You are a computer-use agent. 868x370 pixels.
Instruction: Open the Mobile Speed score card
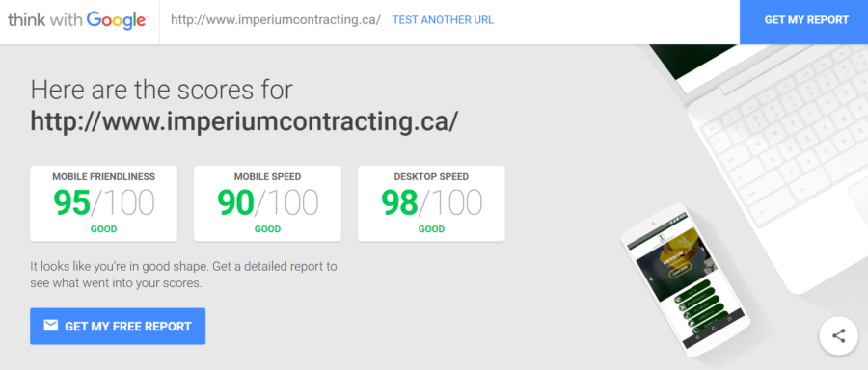point(267,203)
